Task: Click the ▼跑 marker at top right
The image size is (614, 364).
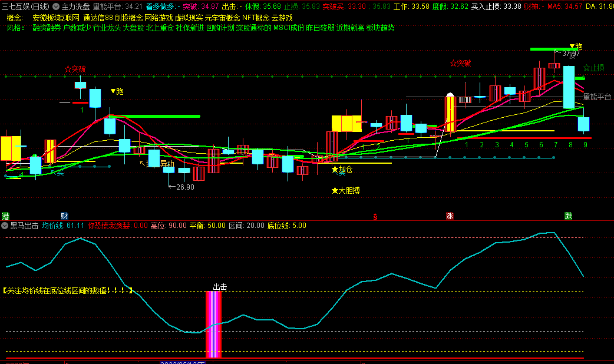Action: (576, 47)
